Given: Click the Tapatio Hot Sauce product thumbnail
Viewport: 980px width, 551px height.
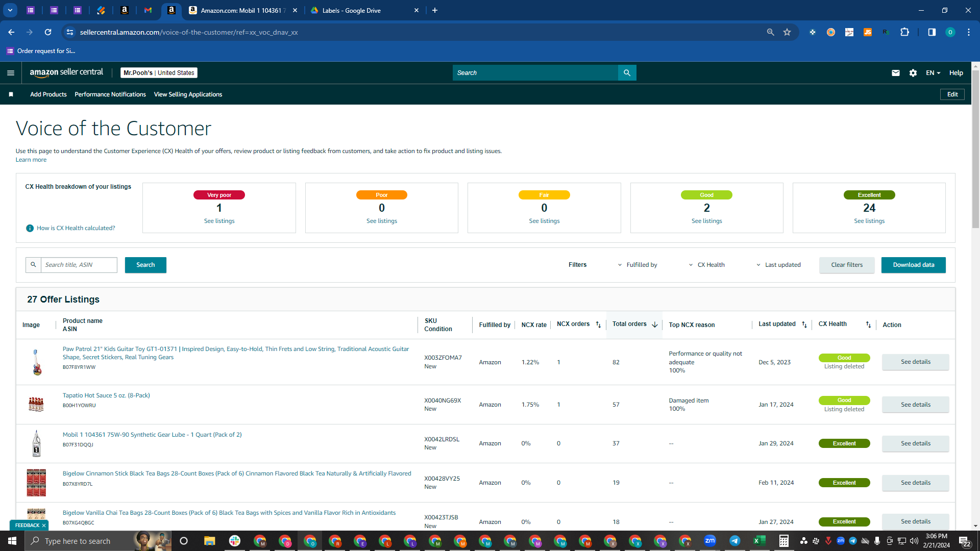Looking at the screenshot, I should (36, 405).
